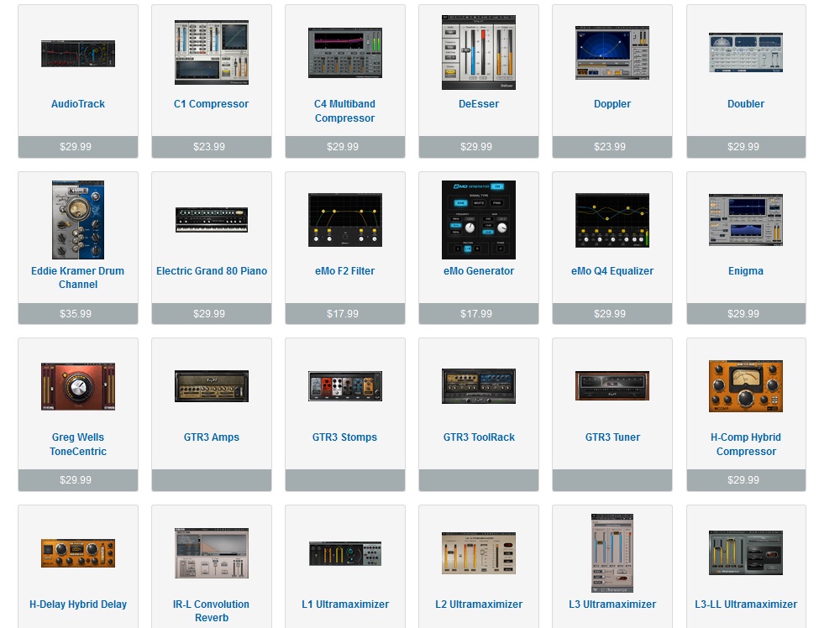Click the Eddie Kramer $35.99 price bar

77,314
